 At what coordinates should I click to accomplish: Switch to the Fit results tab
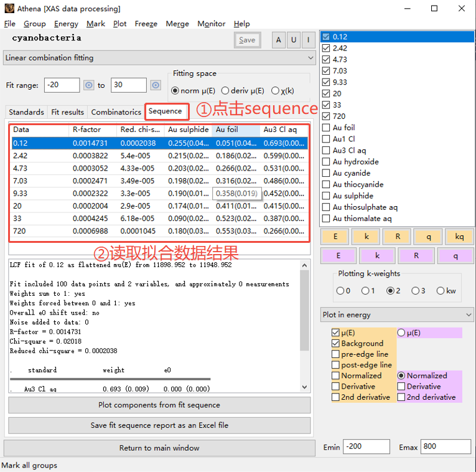[67, 112]
